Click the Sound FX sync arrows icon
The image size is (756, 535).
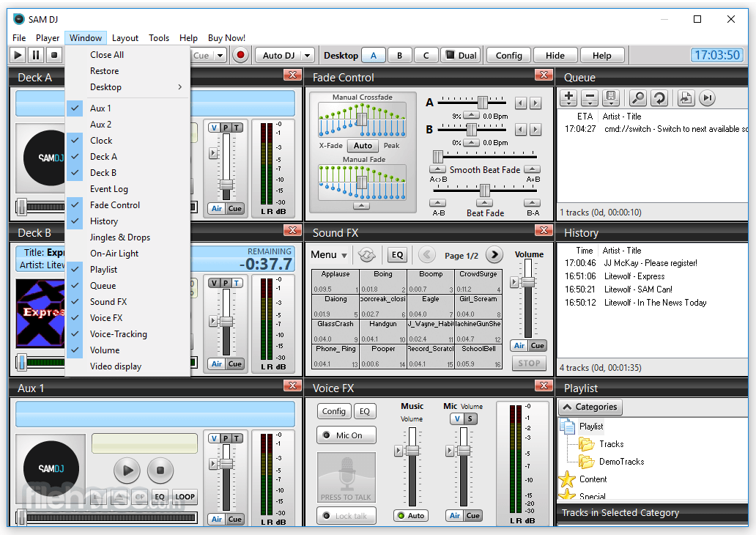367,255
